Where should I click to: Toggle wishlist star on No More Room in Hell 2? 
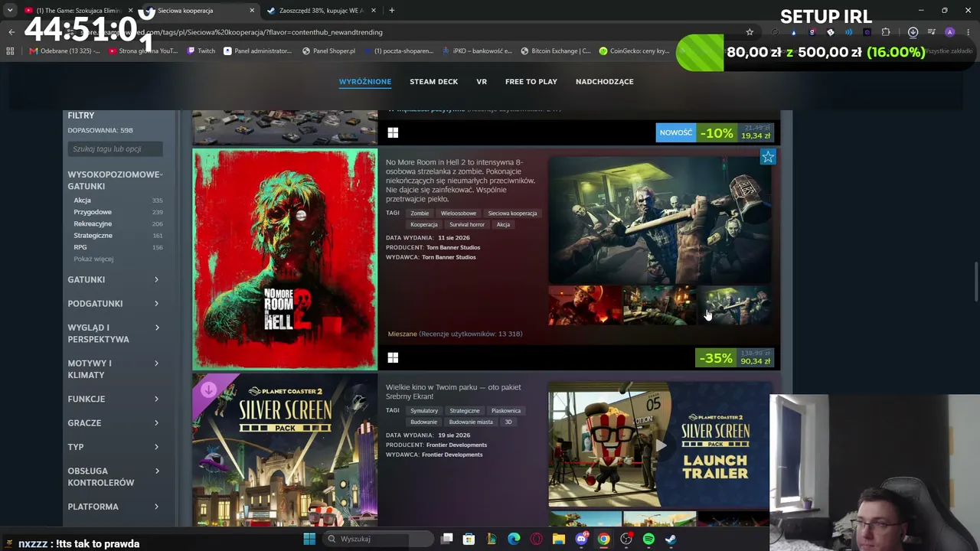click(768, 157)
